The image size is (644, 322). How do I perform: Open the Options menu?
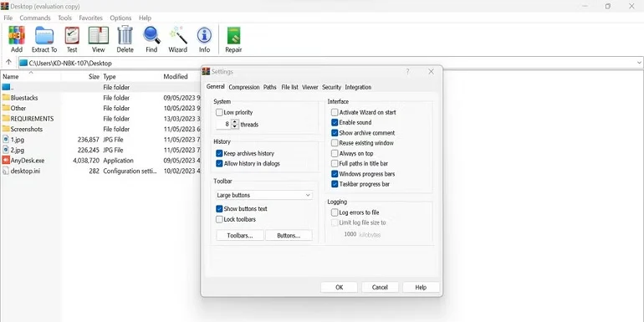point(120,18)
